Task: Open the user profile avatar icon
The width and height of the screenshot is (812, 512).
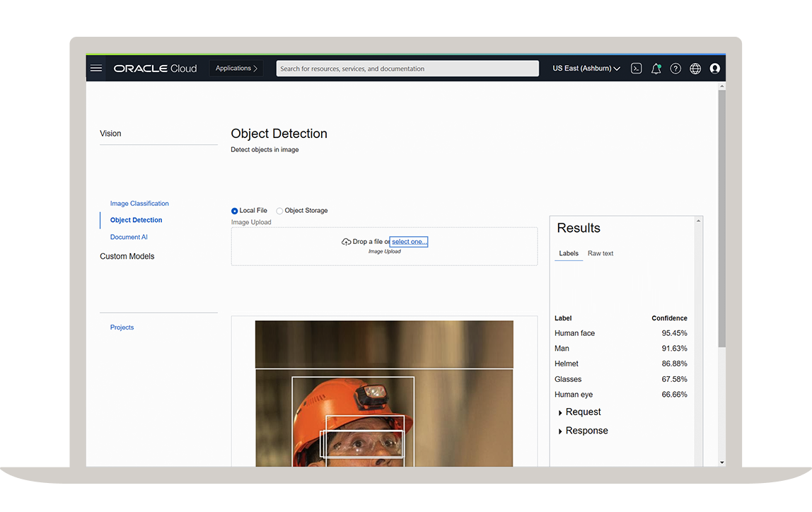Action: 714,69
